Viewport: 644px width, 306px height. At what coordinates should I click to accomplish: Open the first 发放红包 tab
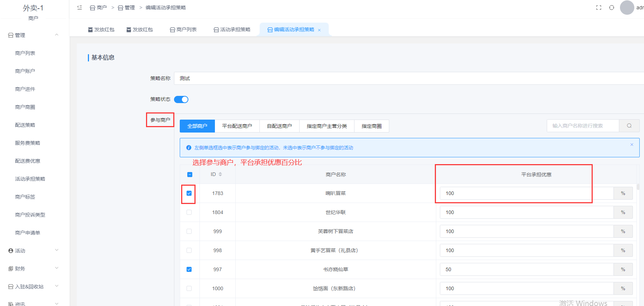click(101, 29)
